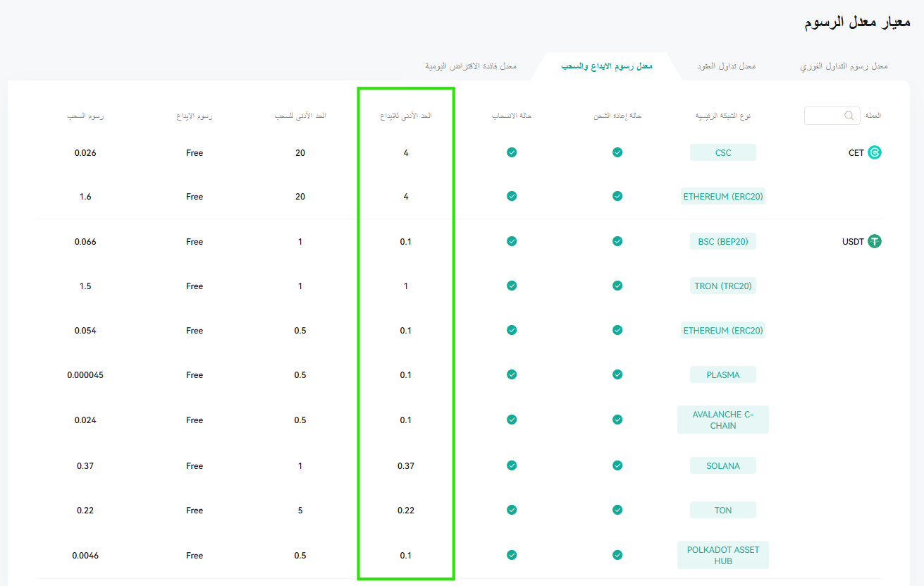Click the magnifier icon in coin search
The width and height of the screenshot is (924, 586).
tap(849, 116)
